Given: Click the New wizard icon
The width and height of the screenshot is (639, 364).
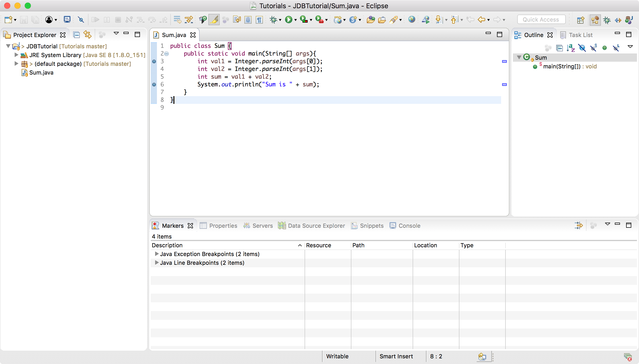Looking at the screenshot, I should click(8, 20).
